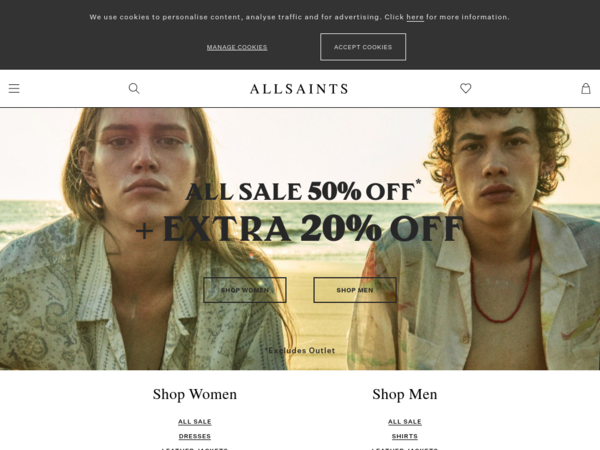Accept cookies in the banner
Viewport: 600px width, 450px height.
point(363,47)
